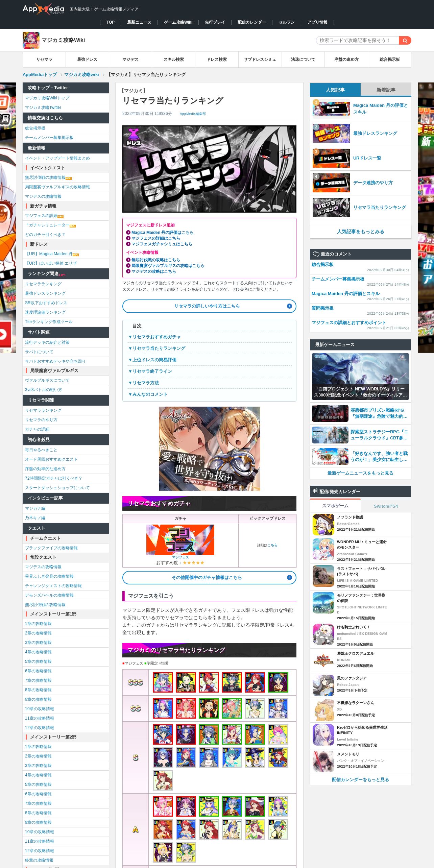The width and height of the screenshot is (434, 868).
Task: Open けも騎士ぶれいく app icon
Action: coord(323,634)
